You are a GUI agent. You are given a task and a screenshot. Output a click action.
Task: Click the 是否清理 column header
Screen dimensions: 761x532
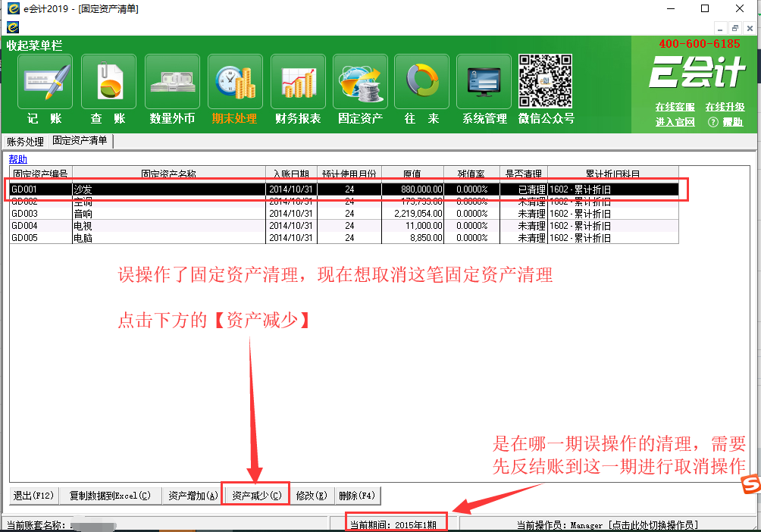524,174
